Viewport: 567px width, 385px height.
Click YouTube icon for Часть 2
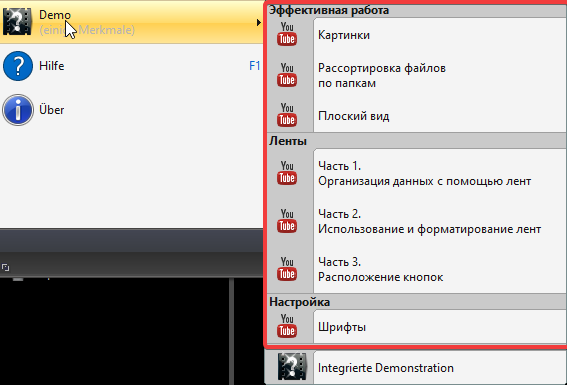(x=287, y=221)
